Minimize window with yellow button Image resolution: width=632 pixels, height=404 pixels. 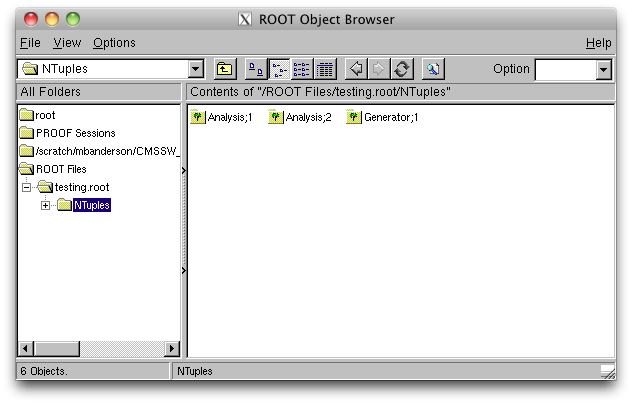[52, 19]
